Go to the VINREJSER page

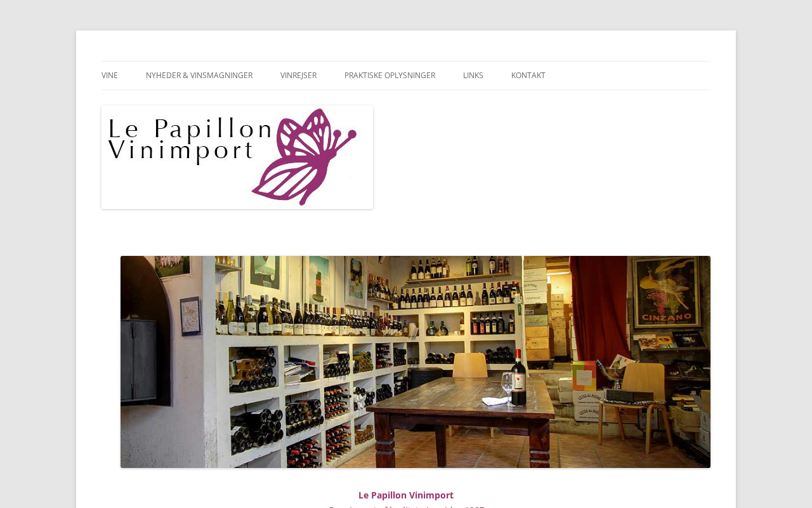pyautogui.click(x=298, y=76)
